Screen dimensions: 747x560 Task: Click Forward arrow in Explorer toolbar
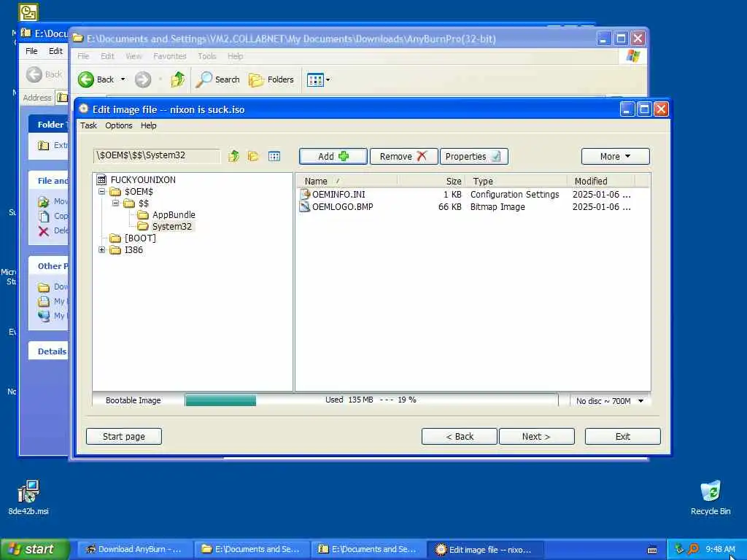tap(143, 79)
